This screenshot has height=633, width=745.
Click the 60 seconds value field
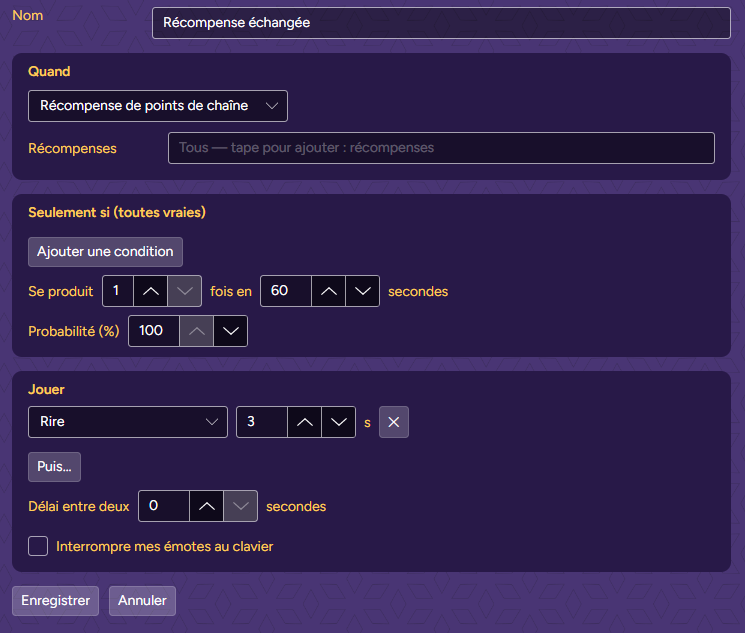point(286,291)
